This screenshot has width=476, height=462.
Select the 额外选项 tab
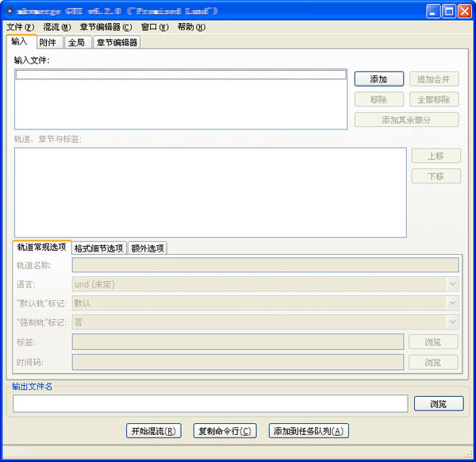pos(148,248)
